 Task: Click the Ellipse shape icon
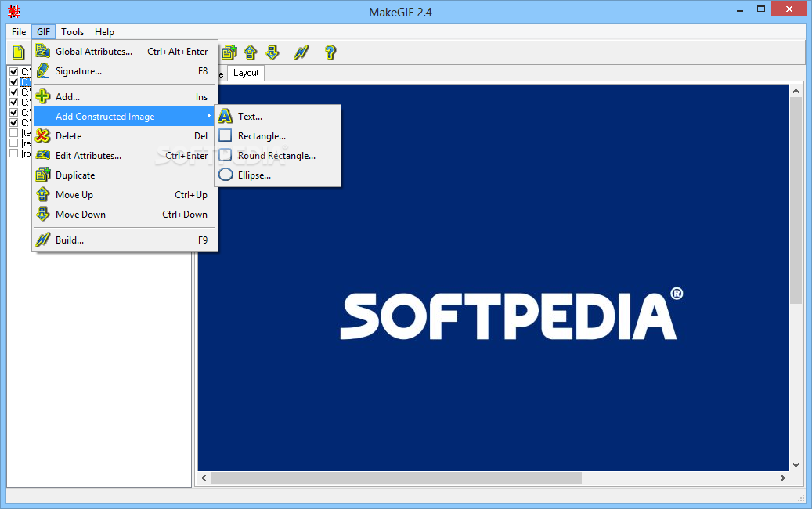[226, 175]
